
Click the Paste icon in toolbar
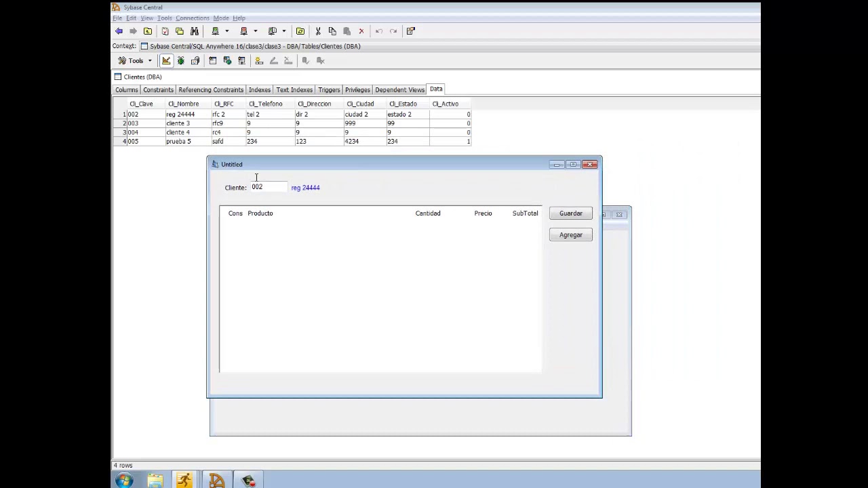(x=347, y=31)
